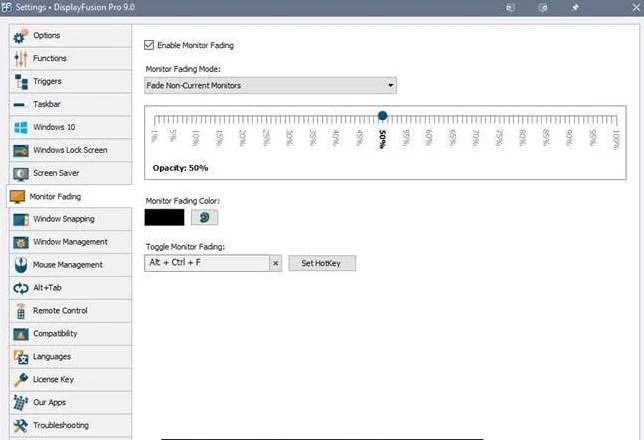
Task: Click the Taskbar icon in sidebar
Action: click(x=19, y=105)
